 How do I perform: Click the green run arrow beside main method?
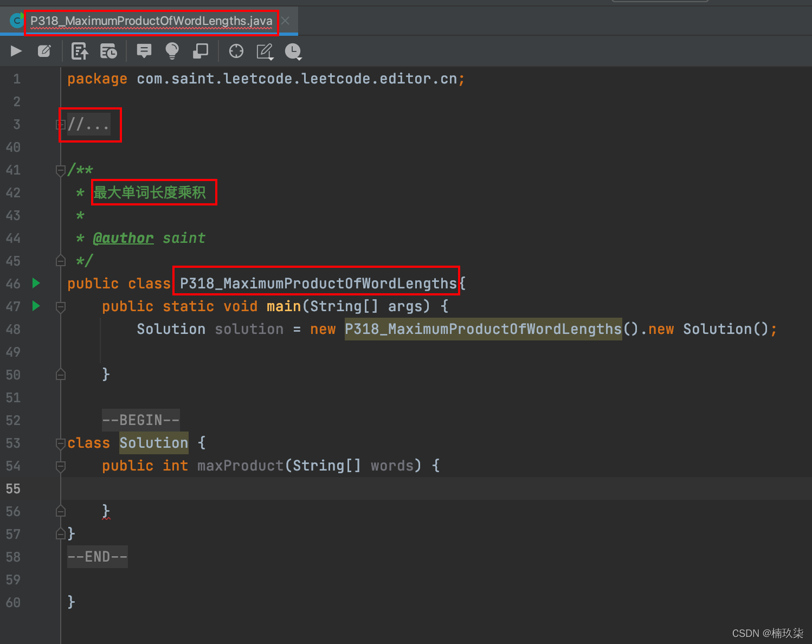click(x=35, y=306)
